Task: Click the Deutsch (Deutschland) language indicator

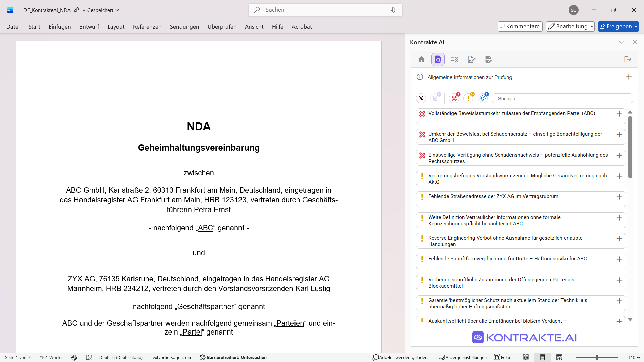Action: pos(121,357)
